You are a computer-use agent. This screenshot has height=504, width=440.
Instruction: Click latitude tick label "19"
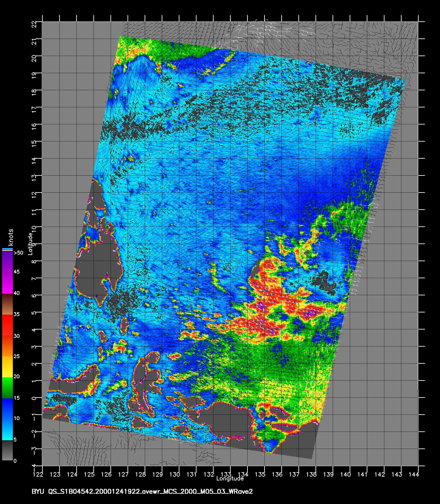(x=34, y=76)
